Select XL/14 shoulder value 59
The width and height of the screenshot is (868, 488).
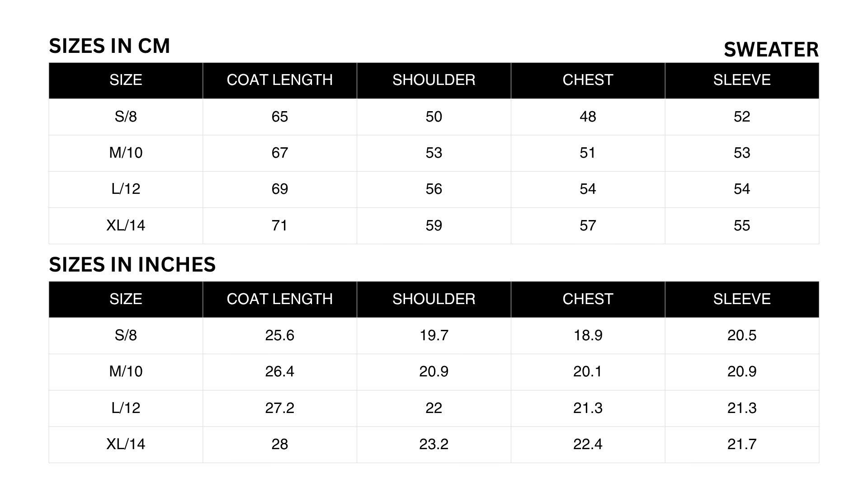(x=434, y=225)
